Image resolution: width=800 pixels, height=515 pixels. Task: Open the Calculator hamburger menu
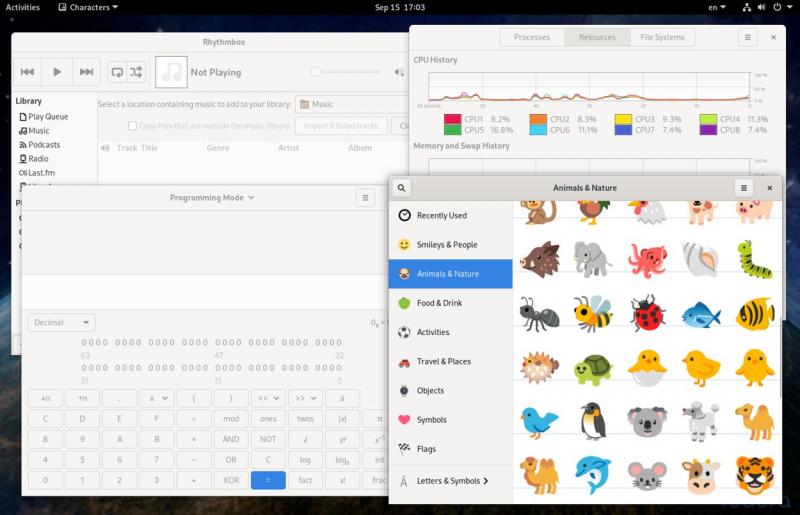(x=365, y=198)
